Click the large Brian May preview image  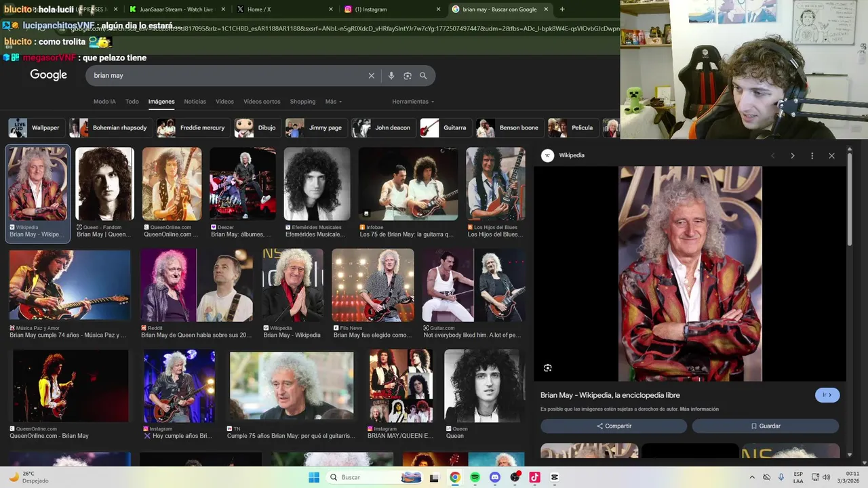pos(690,274)
